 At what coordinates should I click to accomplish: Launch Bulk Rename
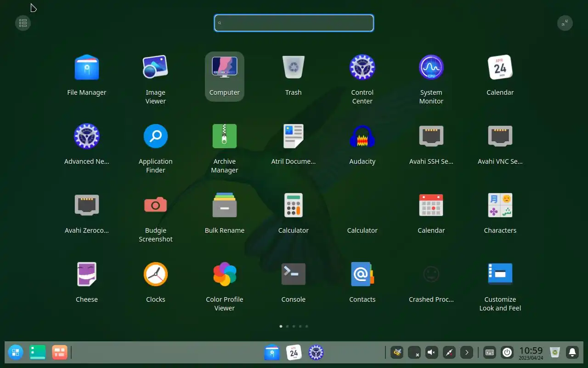[x=225, y=206]
